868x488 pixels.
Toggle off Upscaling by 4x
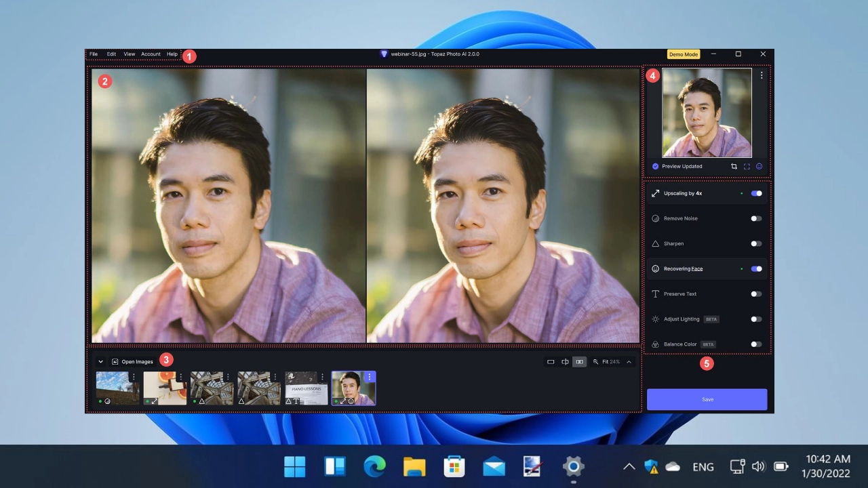point(756,193)
